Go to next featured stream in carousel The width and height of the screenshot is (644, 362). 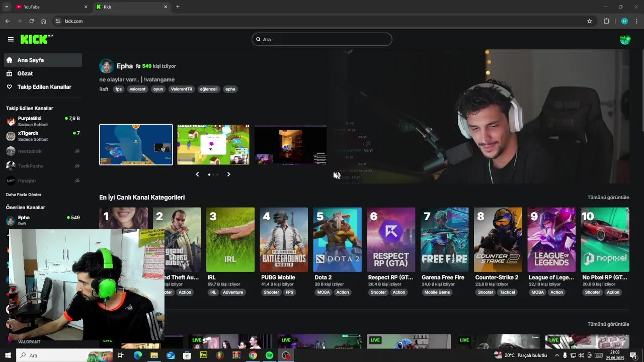228,174
